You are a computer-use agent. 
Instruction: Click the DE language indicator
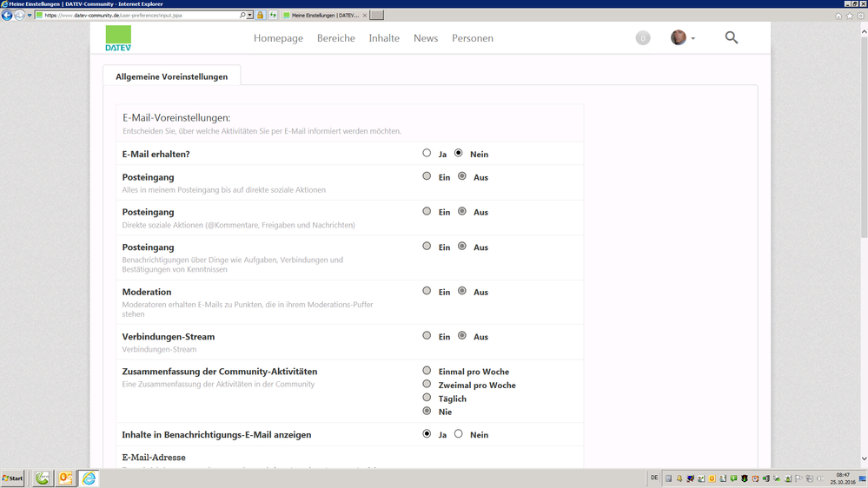click(654, 478)
